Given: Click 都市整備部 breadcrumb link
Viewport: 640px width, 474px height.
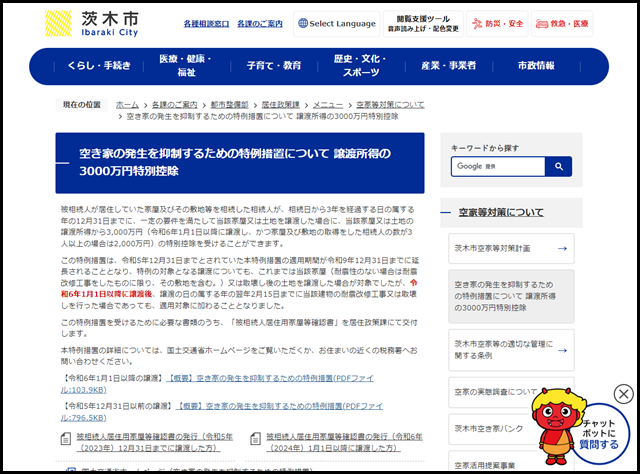Looking at the screenshot, I should pos(229,105).
